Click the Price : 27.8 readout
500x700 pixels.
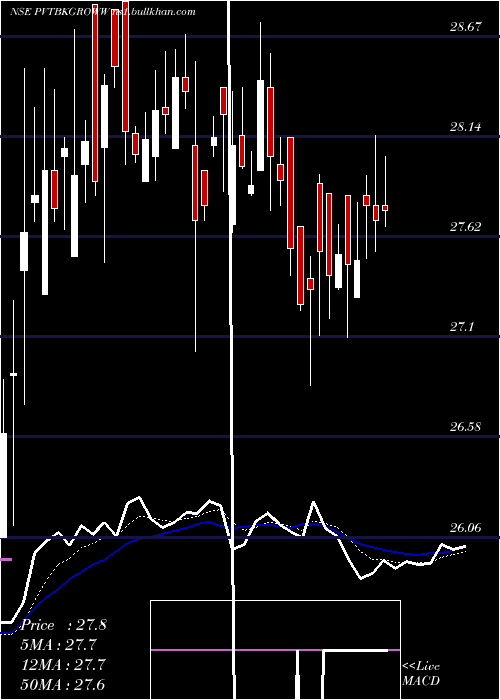pyautogui.click(x=64, y=625)
